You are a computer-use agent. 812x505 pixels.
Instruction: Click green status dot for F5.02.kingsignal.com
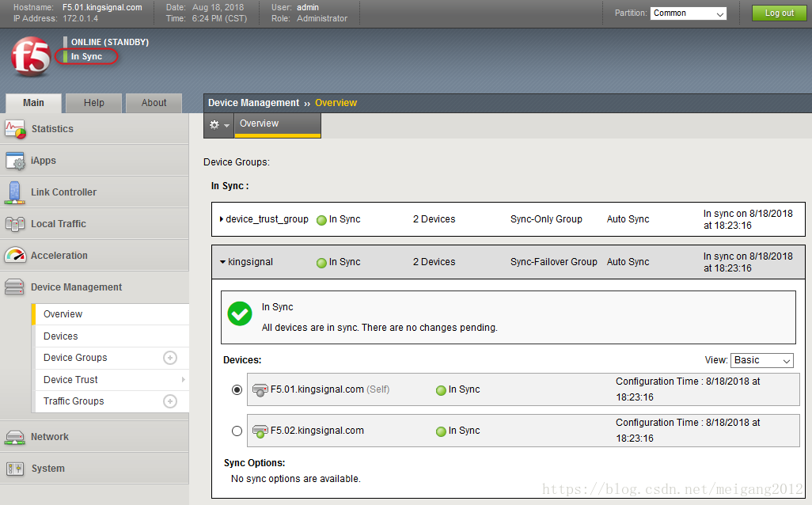[441, 431]
